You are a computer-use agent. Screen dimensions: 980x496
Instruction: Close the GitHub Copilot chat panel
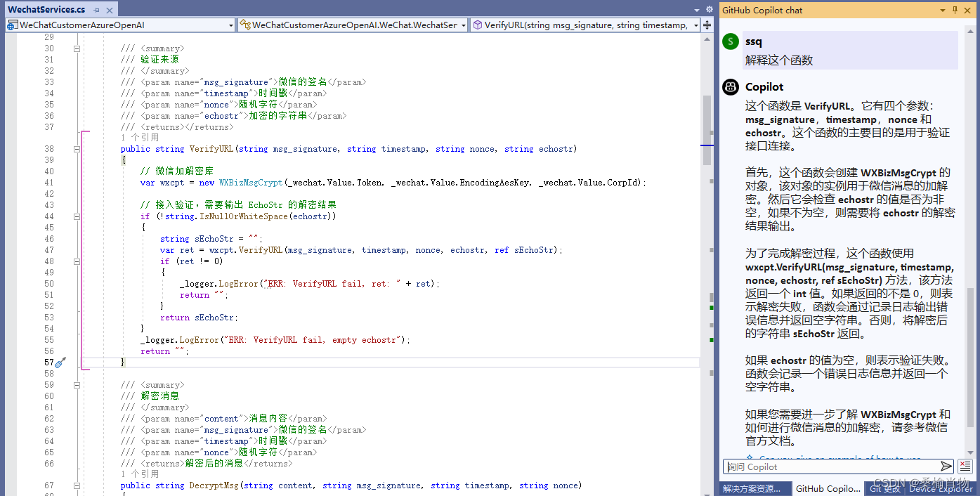pos(969,10)
